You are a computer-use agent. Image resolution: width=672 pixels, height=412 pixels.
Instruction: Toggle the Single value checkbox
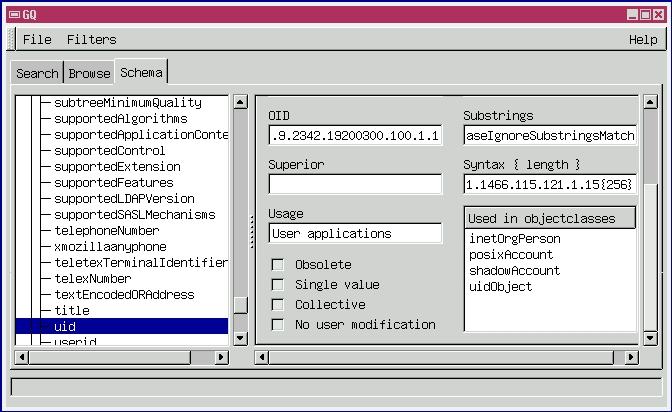pos(278,285)
